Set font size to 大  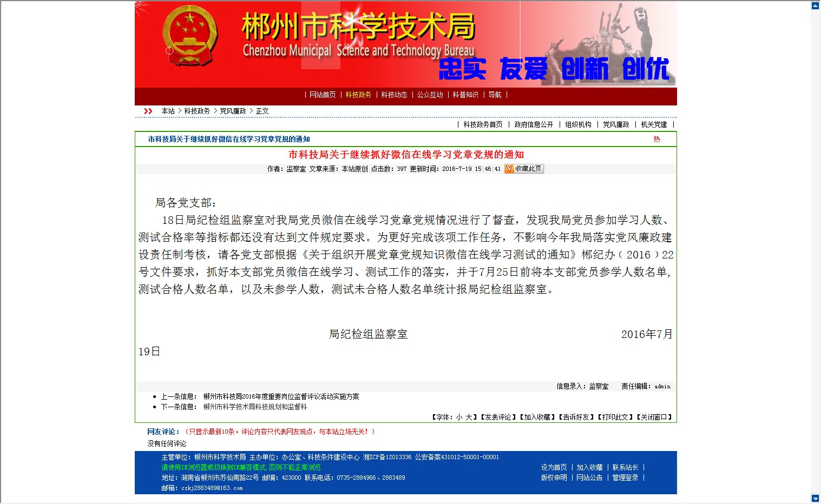(x=468, y=417)
